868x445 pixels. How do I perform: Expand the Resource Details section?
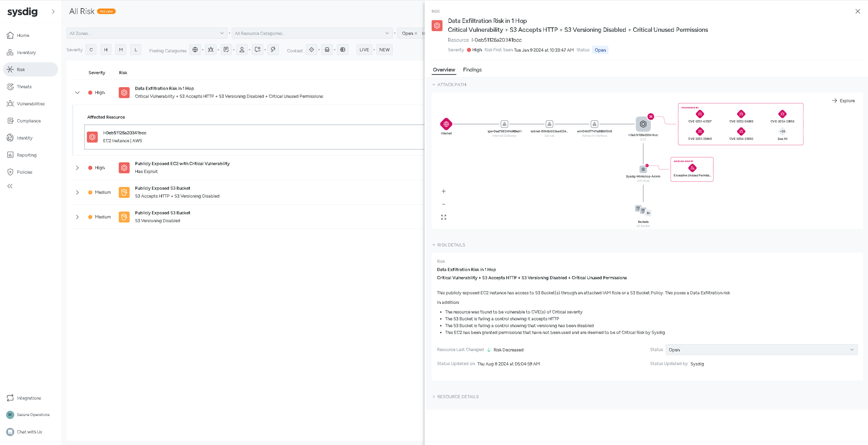tap(458, 397)
